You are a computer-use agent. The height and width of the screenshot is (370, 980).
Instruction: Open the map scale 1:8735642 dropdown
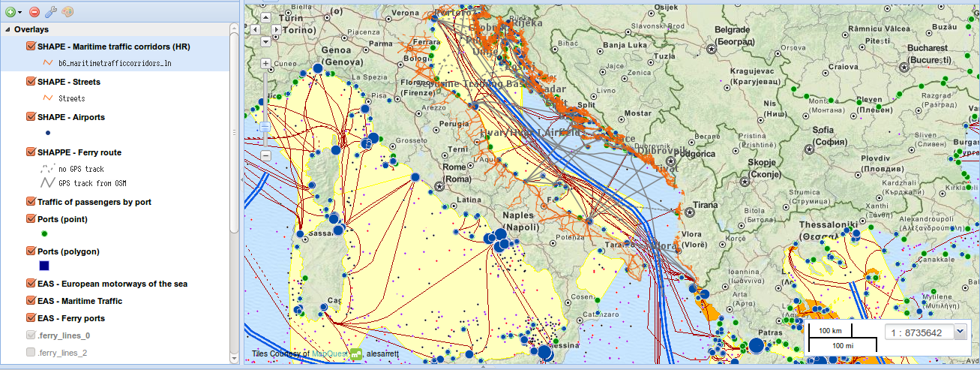[x=961, y=332]
